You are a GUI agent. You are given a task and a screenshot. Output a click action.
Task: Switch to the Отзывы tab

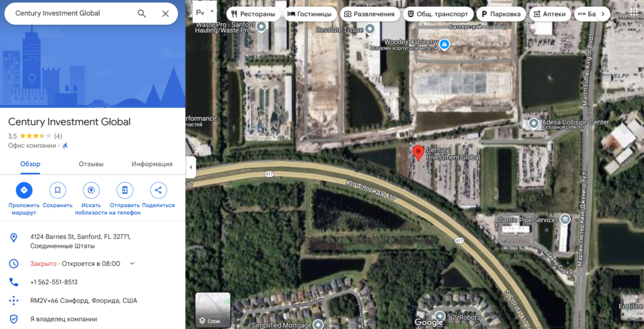click(91, 164)
